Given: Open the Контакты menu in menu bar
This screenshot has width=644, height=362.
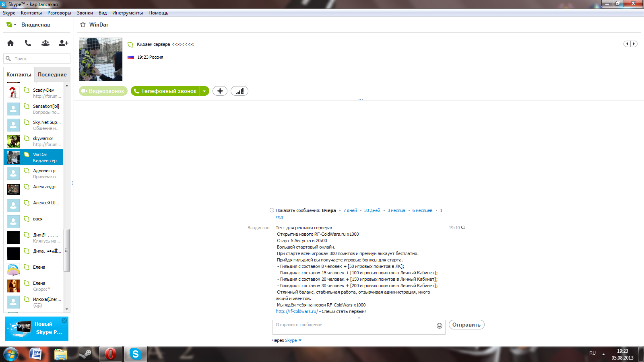Looking at the screenshot, I should [x=31, y=13].
